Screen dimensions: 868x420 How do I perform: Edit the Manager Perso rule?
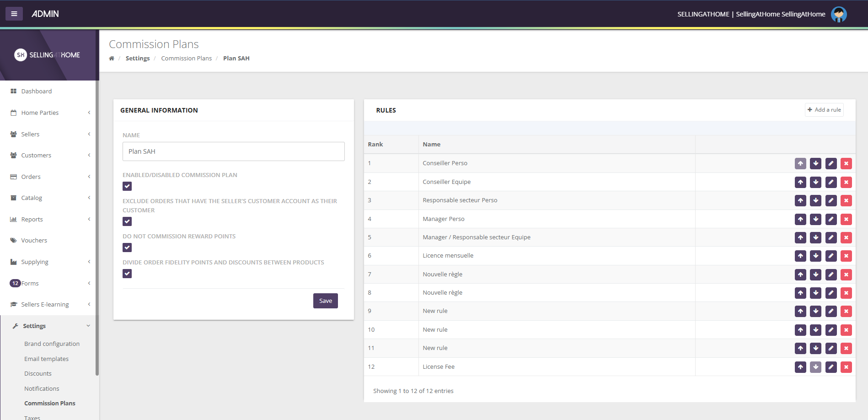click(x=831, y=219)
